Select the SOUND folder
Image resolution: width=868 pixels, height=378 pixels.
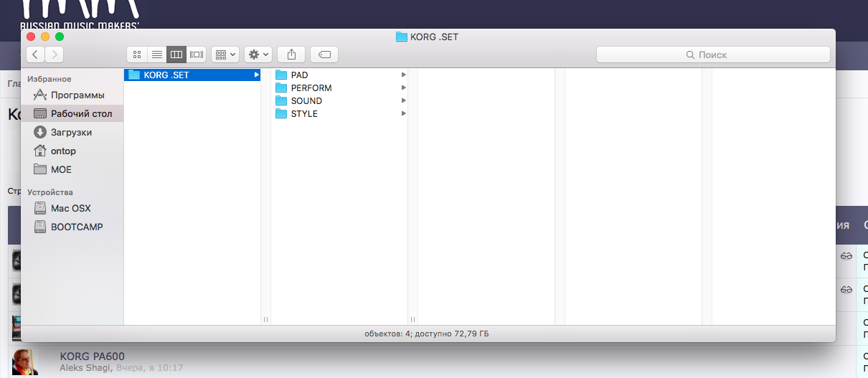(x=339, y=100)
